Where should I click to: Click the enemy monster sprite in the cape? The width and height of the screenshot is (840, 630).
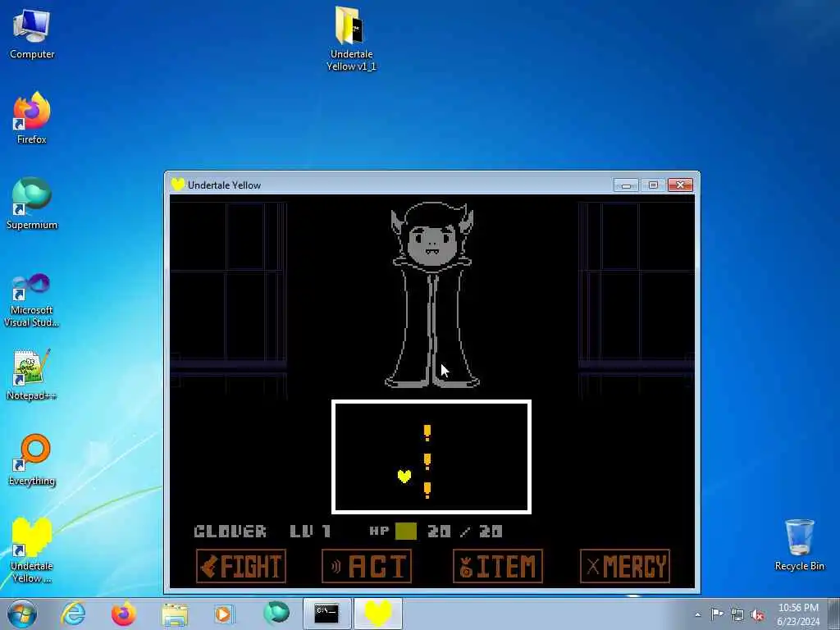click(431, 294)
